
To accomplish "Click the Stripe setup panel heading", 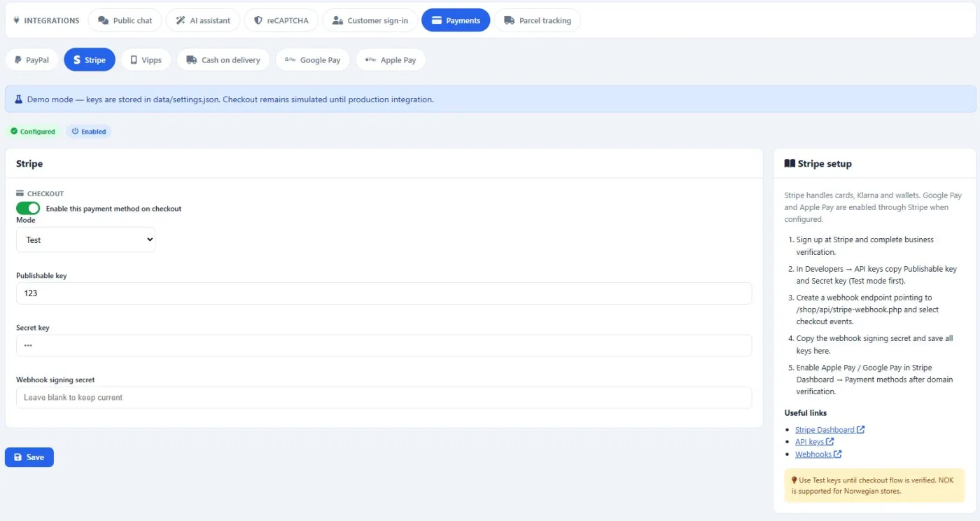I will point(825,163).
